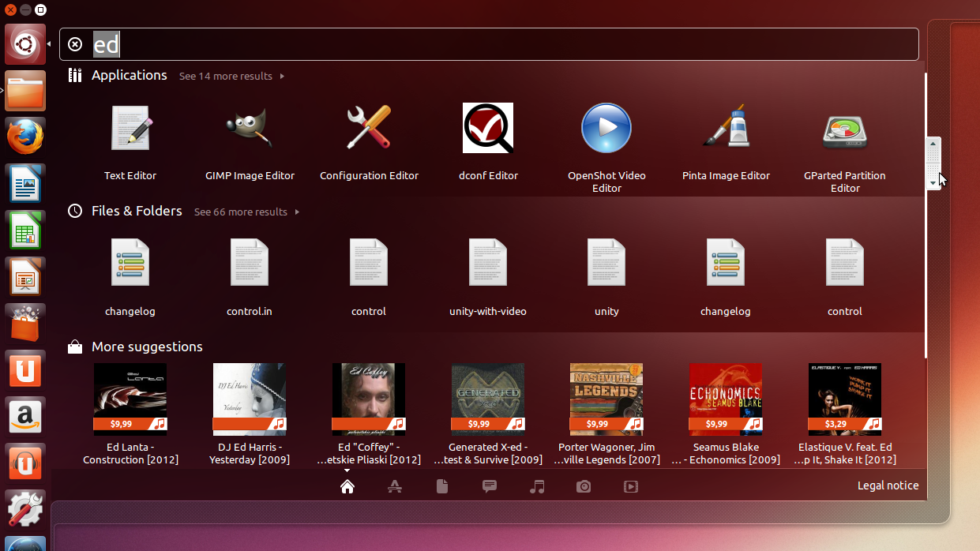Screen dimensions: 980x551
Task: Start dconf Editor
Action: 488,142
